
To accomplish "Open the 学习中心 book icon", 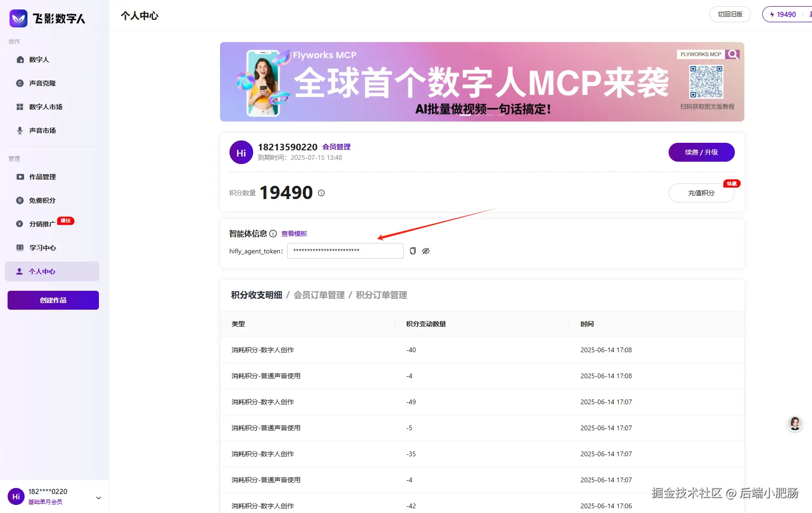I will coord(20,248).
